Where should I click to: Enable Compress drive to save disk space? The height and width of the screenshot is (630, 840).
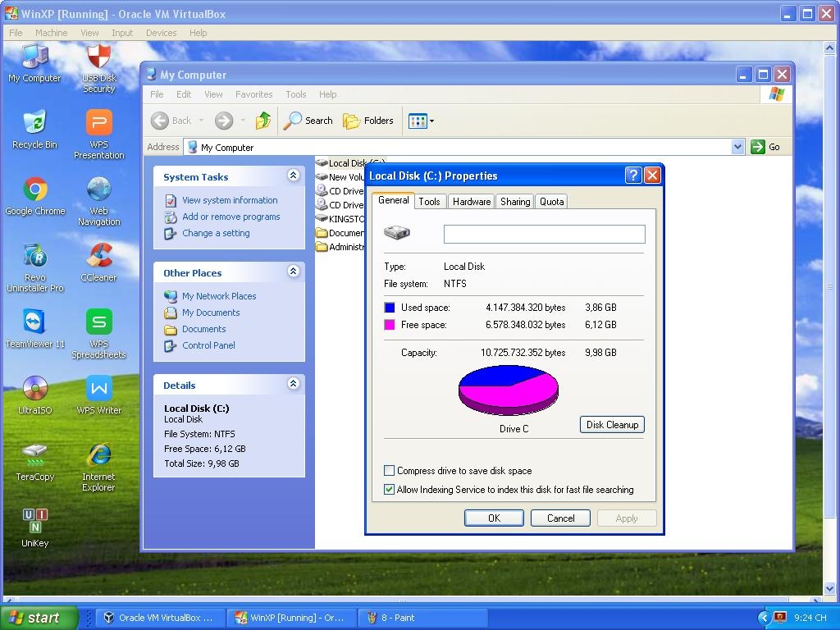(390, 471)
